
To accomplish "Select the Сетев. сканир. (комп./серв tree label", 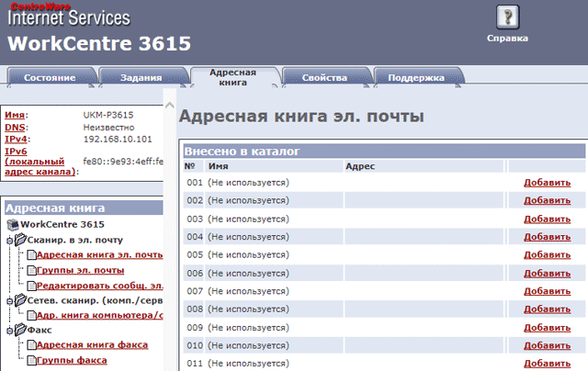I will pyautogui.click(x=95, y=300).
